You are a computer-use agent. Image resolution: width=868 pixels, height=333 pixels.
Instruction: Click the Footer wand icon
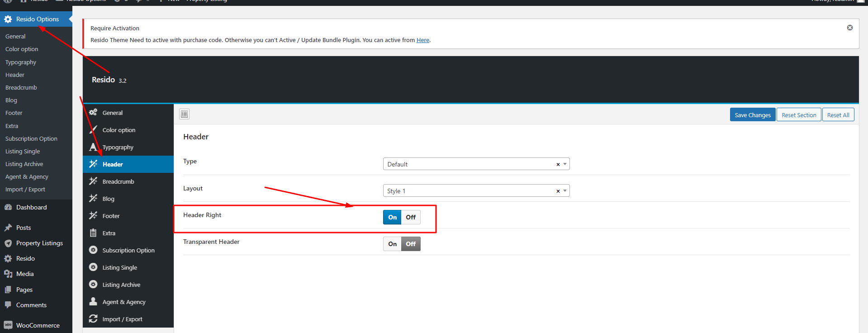93,215
